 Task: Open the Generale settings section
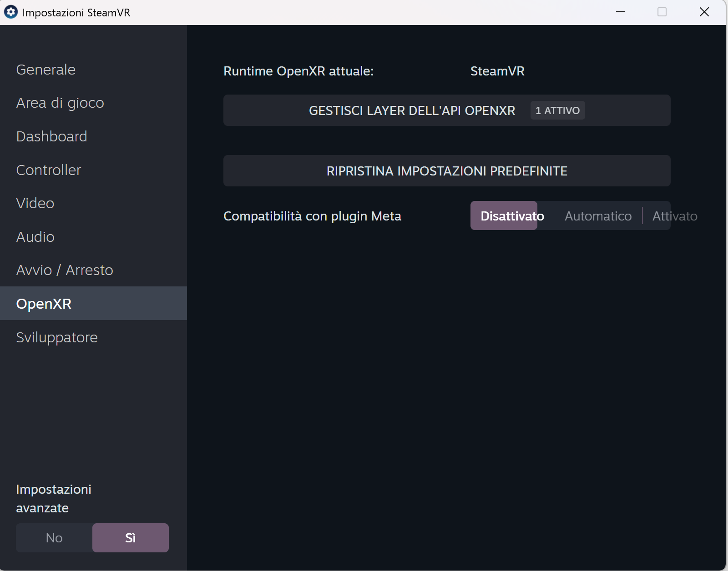click(93, 70)
